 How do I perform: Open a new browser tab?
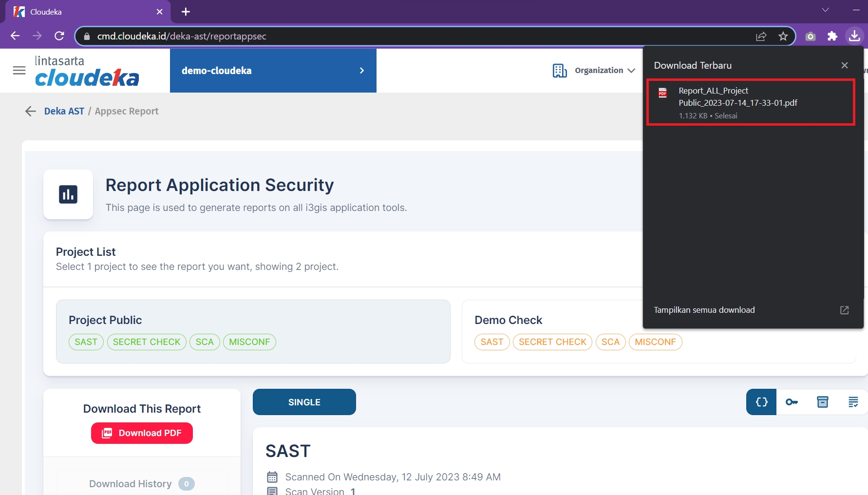(x=186, y=12)
